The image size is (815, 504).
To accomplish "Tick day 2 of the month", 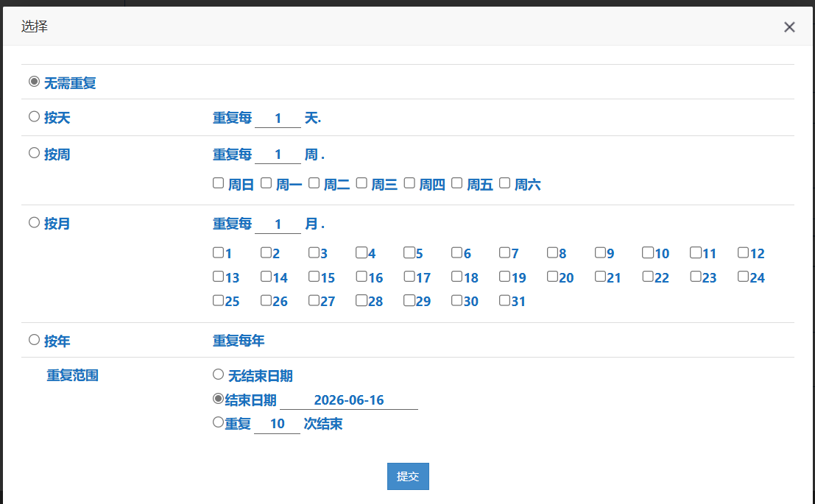I will (x=266, y=252).
